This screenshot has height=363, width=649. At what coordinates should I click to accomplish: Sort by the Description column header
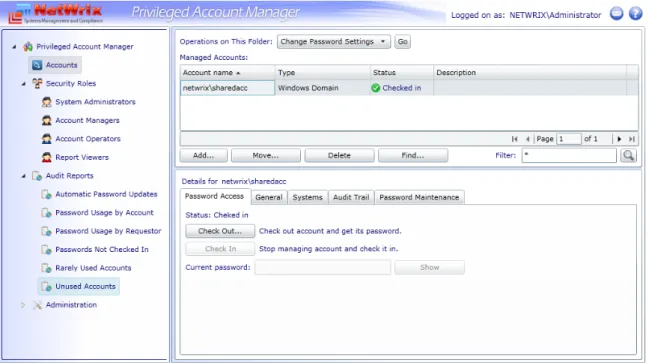pos(530,72)
